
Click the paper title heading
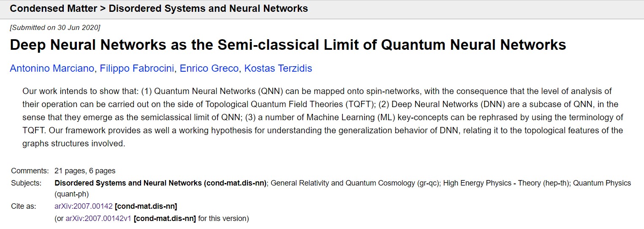click(x=288, y=45)
